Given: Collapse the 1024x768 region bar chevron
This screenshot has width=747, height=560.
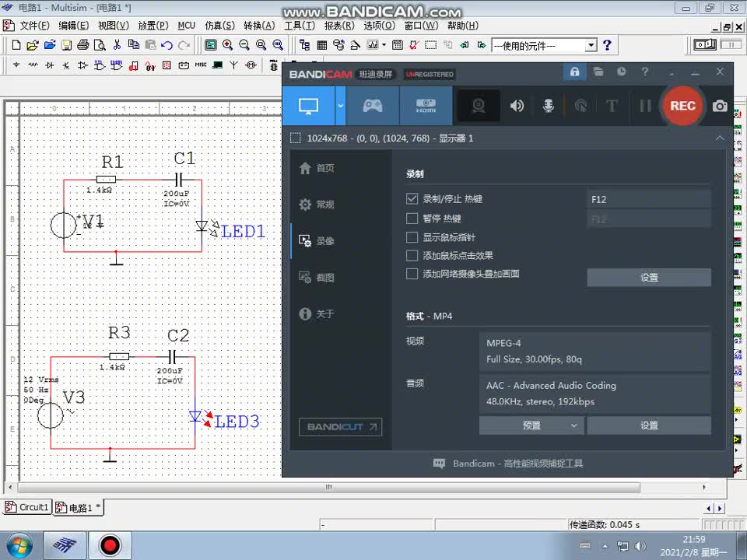Looking at the screenshot, I should click(719, 138).
